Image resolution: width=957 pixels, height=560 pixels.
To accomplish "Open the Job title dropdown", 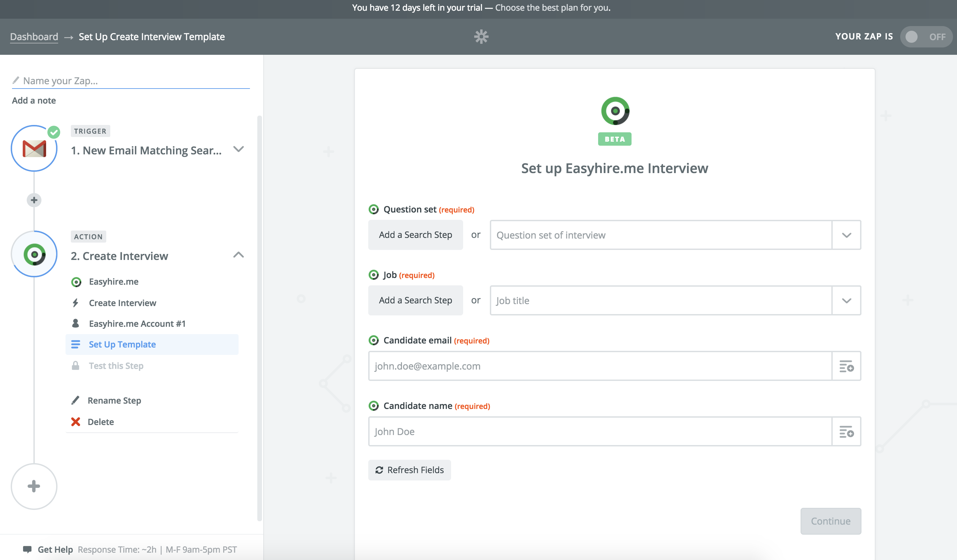I will pyautogui.click(x=846, y=301).
